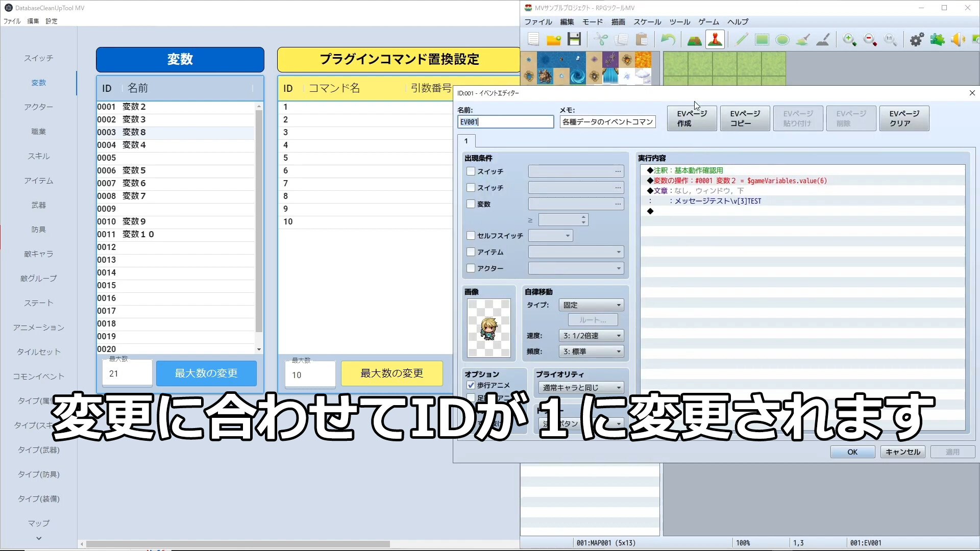The image size is (980, 551).
Task: Click the EVページ作成 button
Action: pyautogui.click(x=692, y=118)
